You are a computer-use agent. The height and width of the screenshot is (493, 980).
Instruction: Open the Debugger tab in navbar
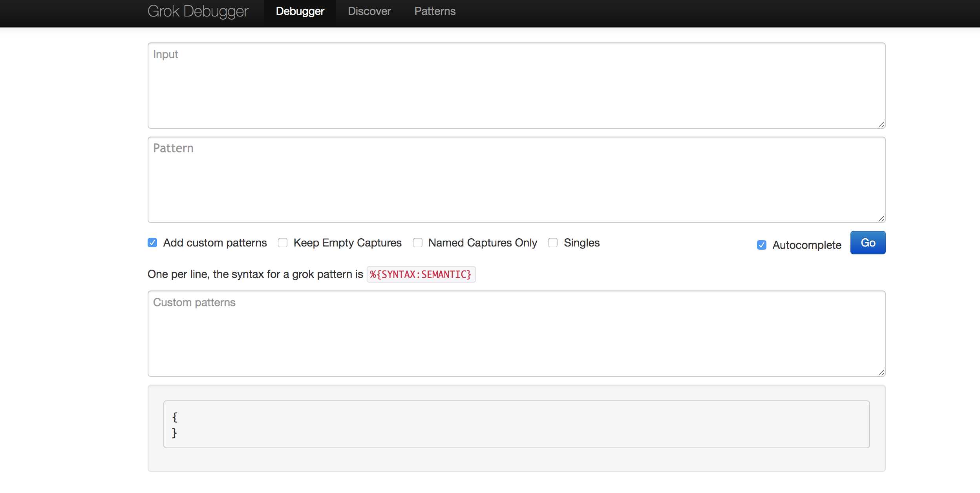300,12
